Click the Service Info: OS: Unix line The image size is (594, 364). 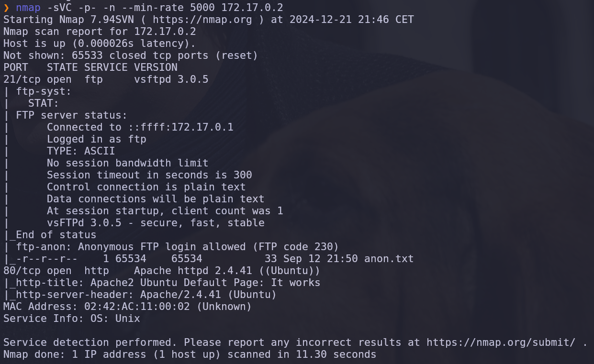[x=72, y=319]
